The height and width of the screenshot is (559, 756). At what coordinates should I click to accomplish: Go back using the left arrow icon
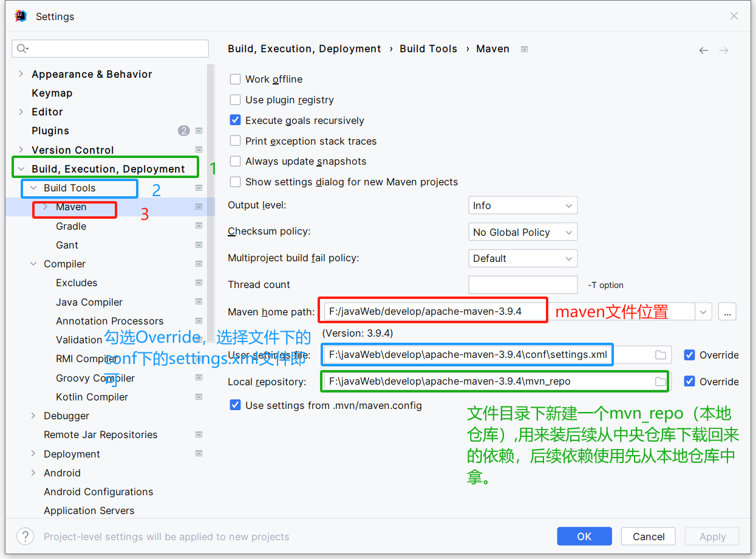click(x=704, y=50)
